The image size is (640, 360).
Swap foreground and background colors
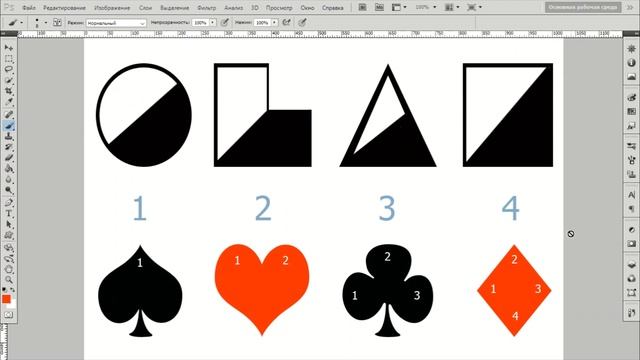tap(13, 289)
